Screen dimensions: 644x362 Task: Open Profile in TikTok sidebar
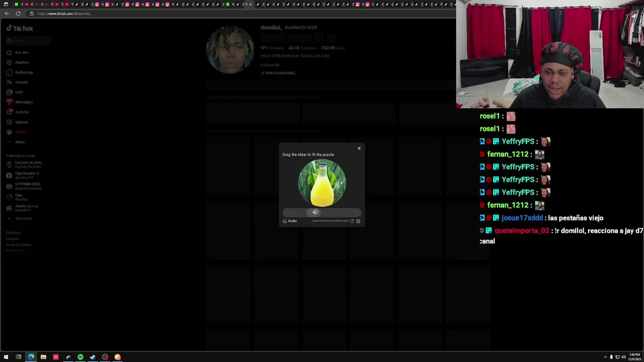[x=17, y=132]
